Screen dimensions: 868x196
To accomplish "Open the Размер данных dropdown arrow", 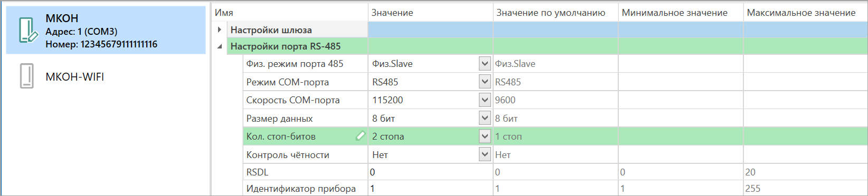I will tap(485, 118).
